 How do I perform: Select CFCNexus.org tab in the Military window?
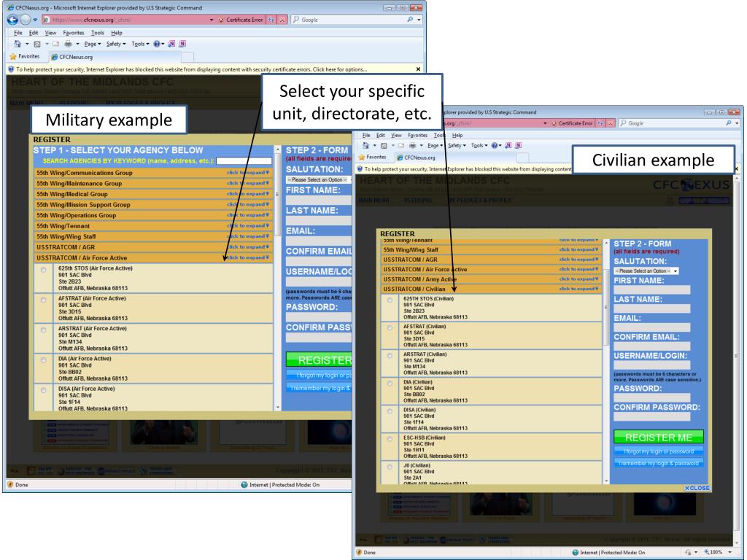(x=115, y=57)
